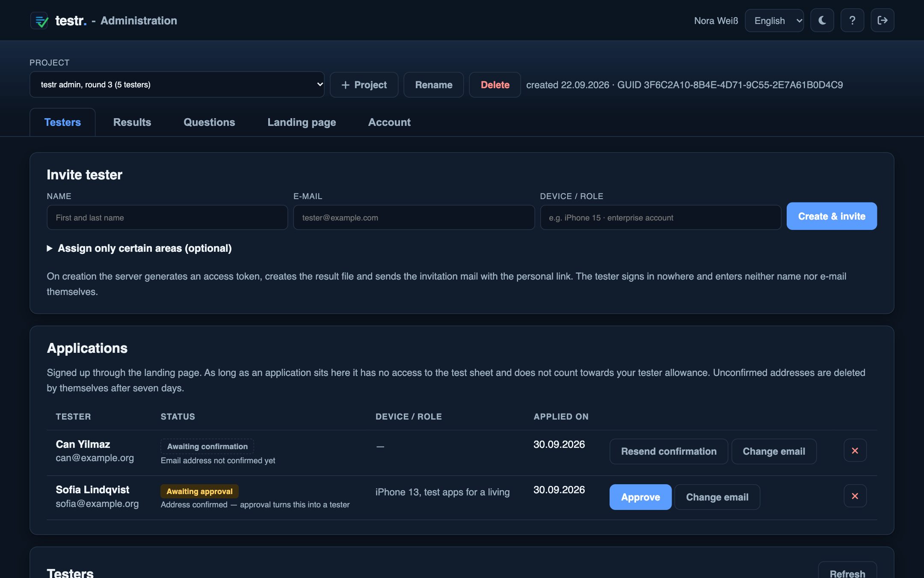Click the 'Create & invite' button
The width and height of the screenshot is (924, 578).
click(x=832, y=216)
